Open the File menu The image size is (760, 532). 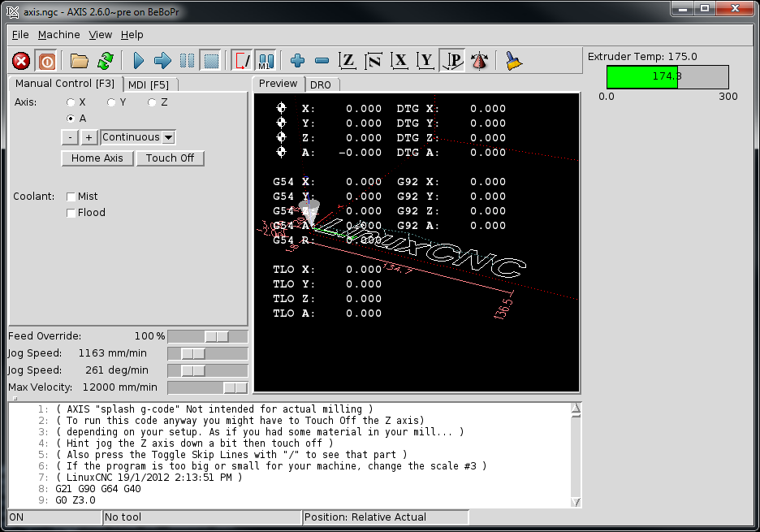20,35
